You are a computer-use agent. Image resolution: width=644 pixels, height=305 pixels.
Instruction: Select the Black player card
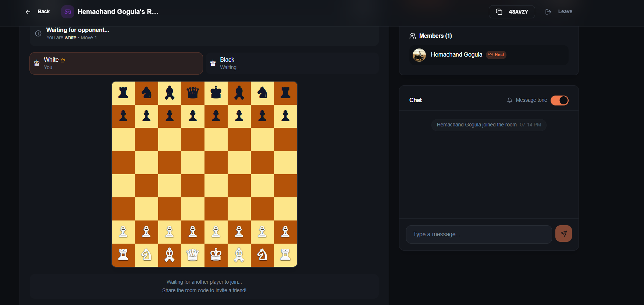[292, 63]
